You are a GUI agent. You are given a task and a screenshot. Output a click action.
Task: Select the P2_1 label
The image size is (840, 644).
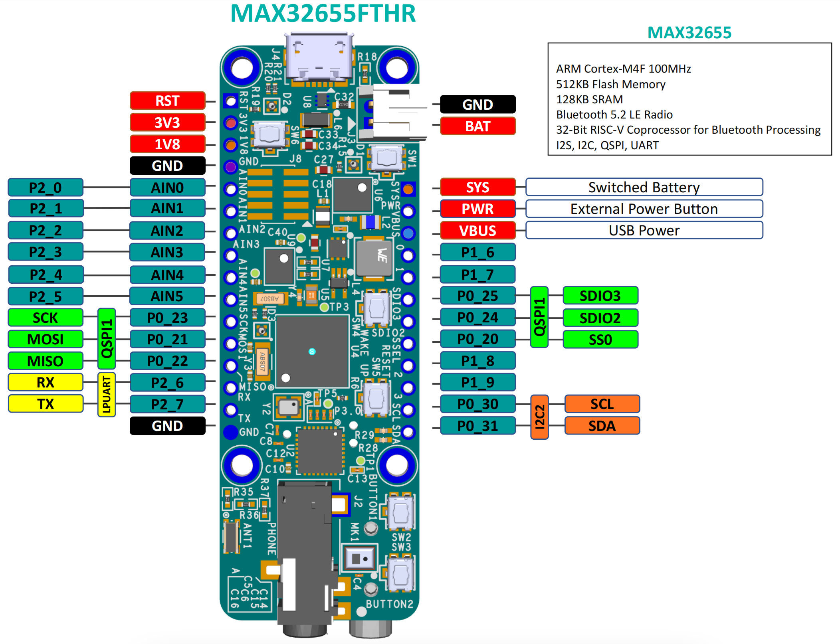coord(46,208)
